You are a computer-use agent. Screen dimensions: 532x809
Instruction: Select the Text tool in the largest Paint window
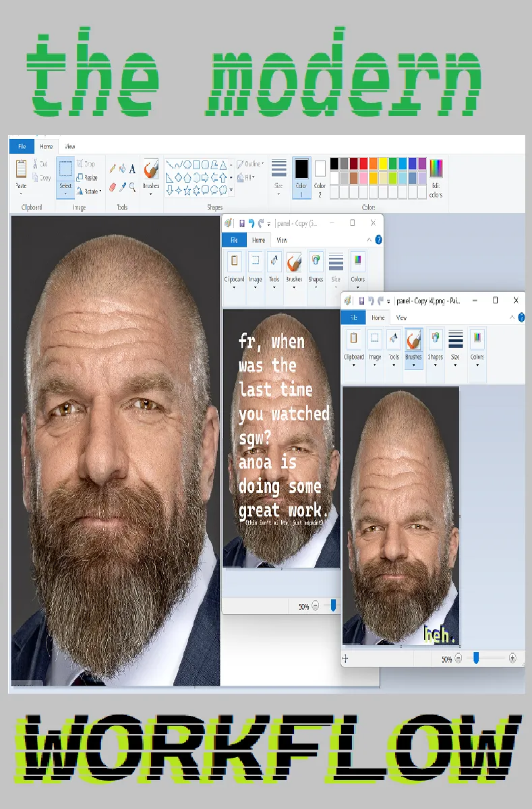pyautogui.click(x=132, y=169)
